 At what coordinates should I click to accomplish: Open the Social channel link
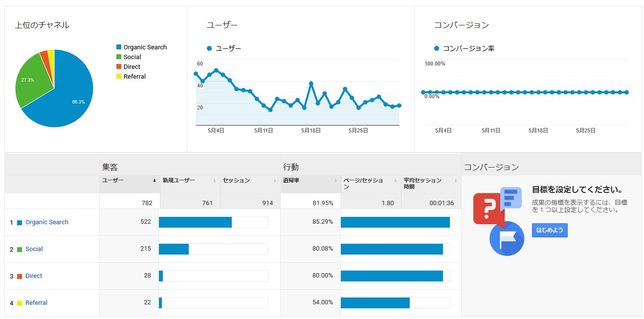click(34, 249)
